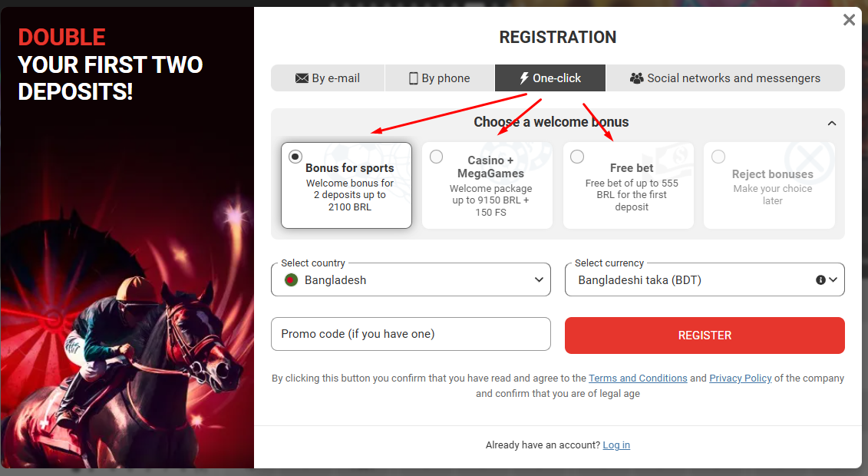Select the Bonus for sports radio button
This screenshot has height=476, width=868.
(x=295, y=157)
